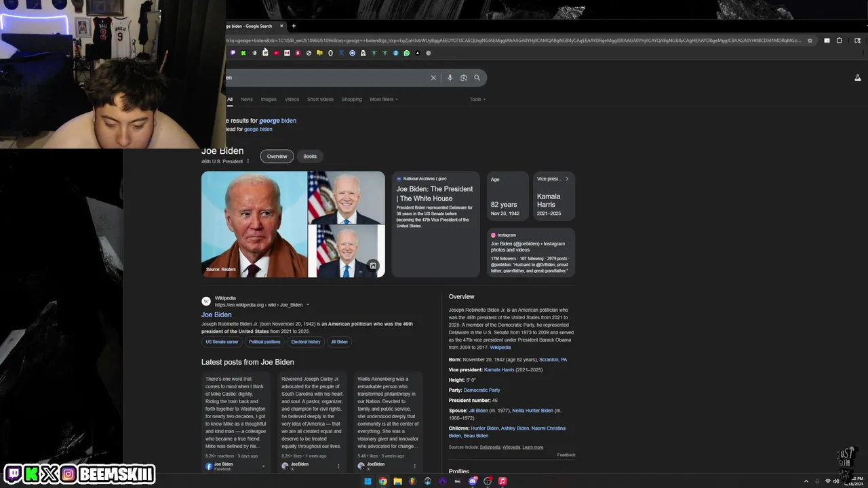Open volume control in system tray
This screenshot has height=488, width=868.
click(835, 481)
